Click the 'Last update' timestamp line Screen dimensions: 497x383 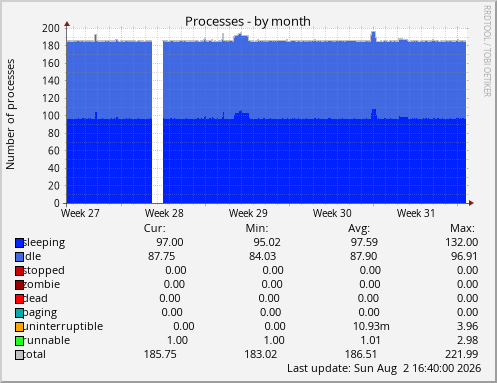coord(384,369)
